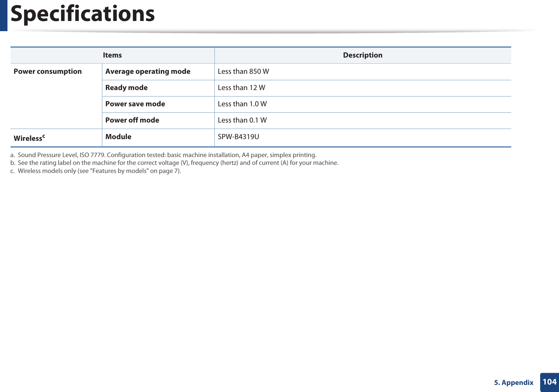Click the Power consumption row label
The height and width of the screenshot is (392, 559).
48,71
